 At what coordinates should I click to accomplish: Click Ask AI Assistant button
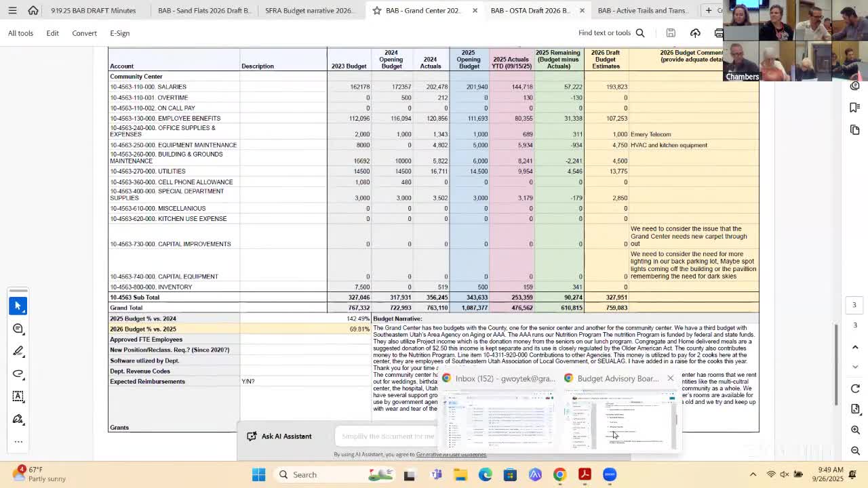point(279,436)
